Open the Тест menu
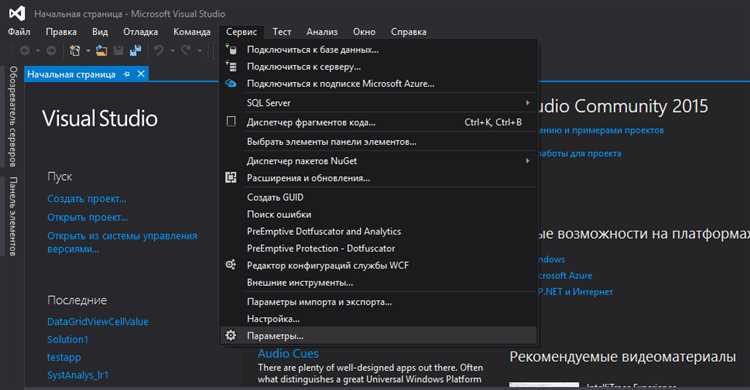Image resolution: width=750 pixels, height=390 pixels. [x=282, y=32]
